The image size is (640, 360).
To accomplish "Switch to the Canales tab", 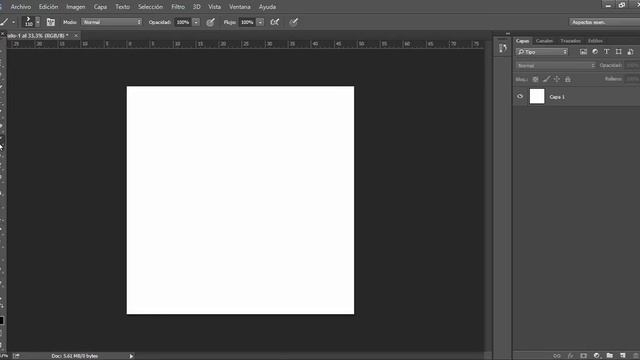I will pos(544,41).
